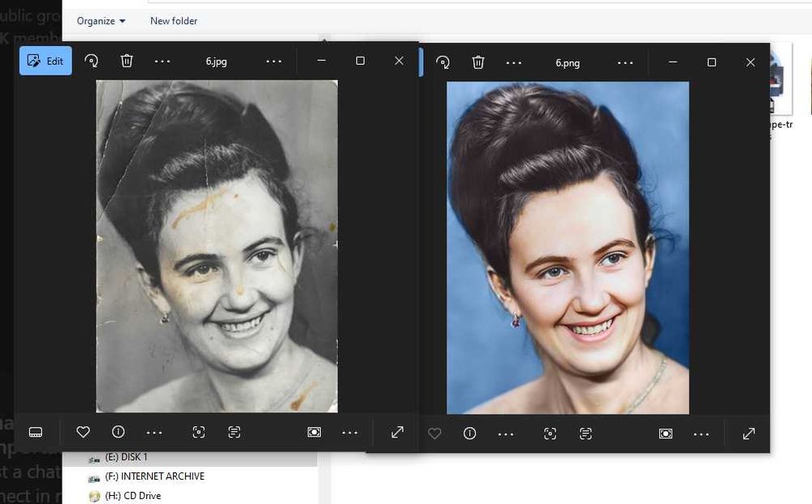Click the 6.jpg file name title
The height and width of the screenshot is (504, 812).
pos(217,62)
